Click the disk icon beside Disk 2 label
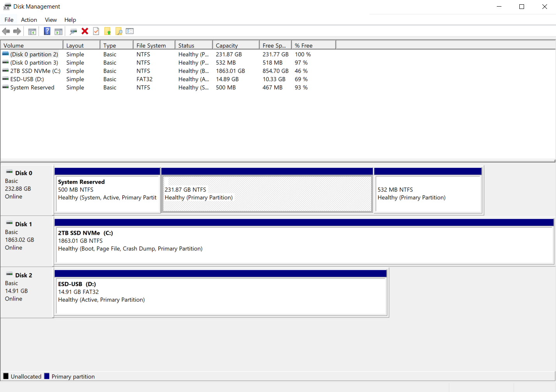Image resolution: width=556 pixels, height=392 pixels. pyautogui.click(x=9, y=274)
